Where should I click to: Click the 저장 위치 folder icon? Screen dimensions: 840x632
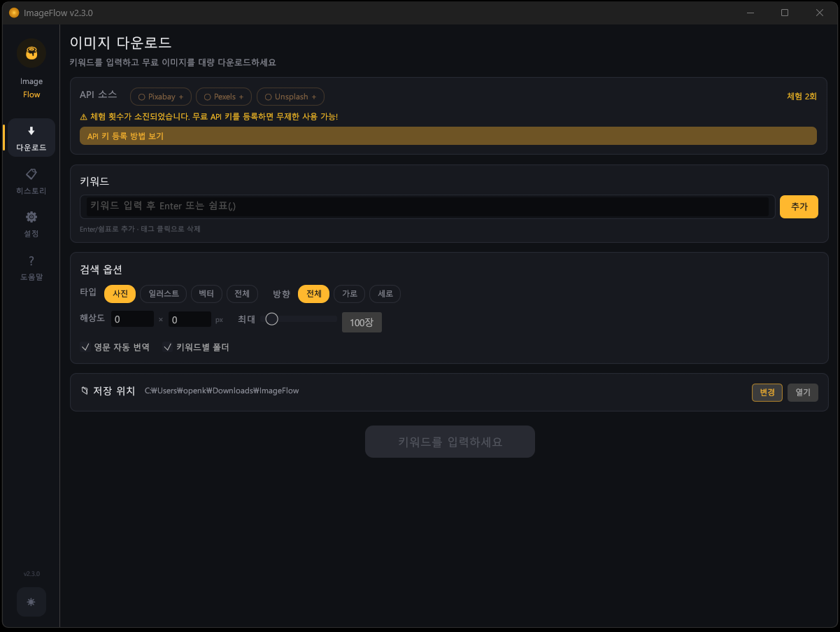85,391
